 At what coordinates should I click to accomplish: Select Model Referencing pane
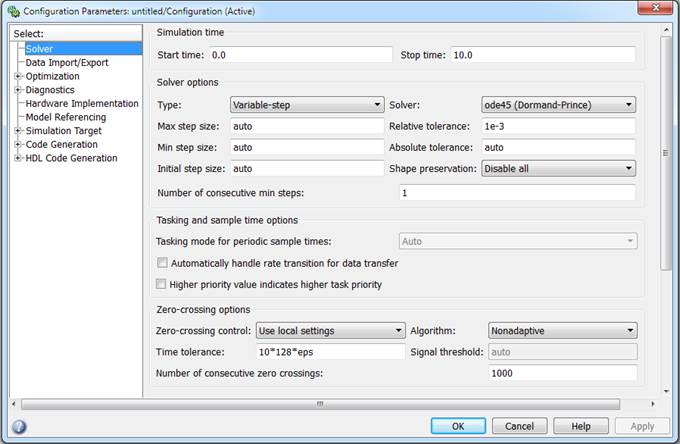tap(65, 117)
